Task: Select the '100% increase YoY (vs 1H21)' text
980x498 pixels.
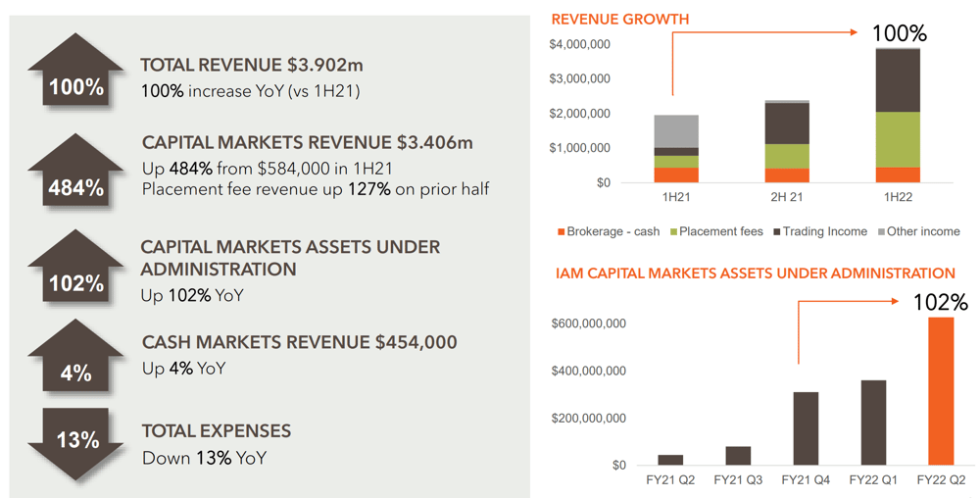Action: (251, 91)
